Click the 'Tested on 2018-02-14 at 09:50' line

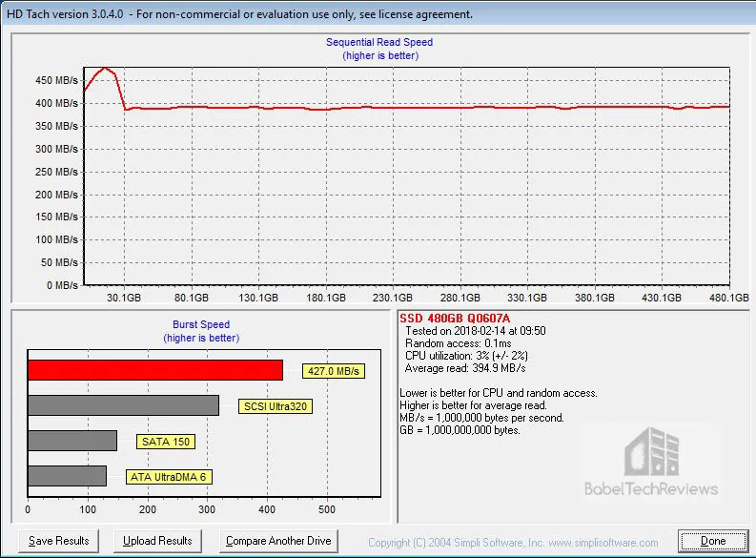tap(476, 331)
